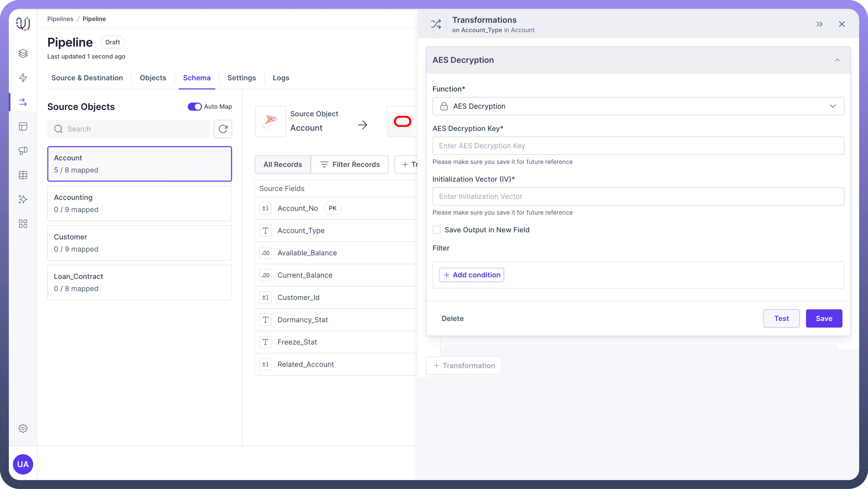Click Add condition in Filter
The width and height of the screenshot is (868, 489).
click(471, 275)
